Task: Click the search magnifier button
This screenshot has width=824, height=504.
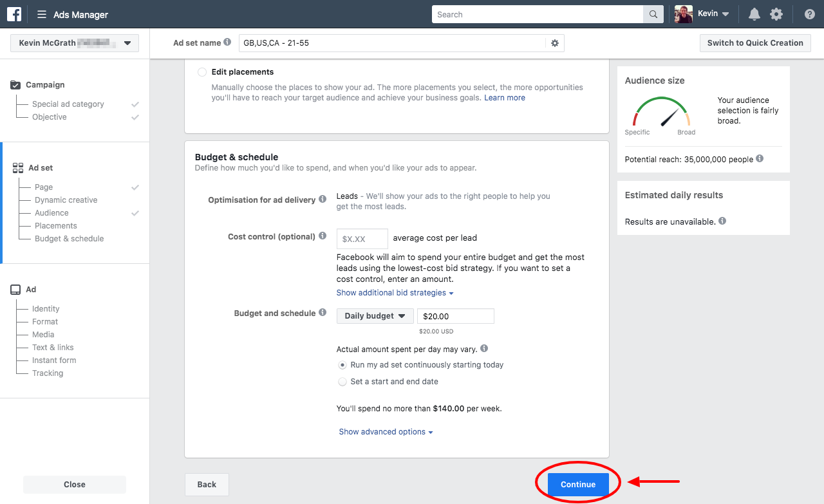Action: tap(653, 15)
